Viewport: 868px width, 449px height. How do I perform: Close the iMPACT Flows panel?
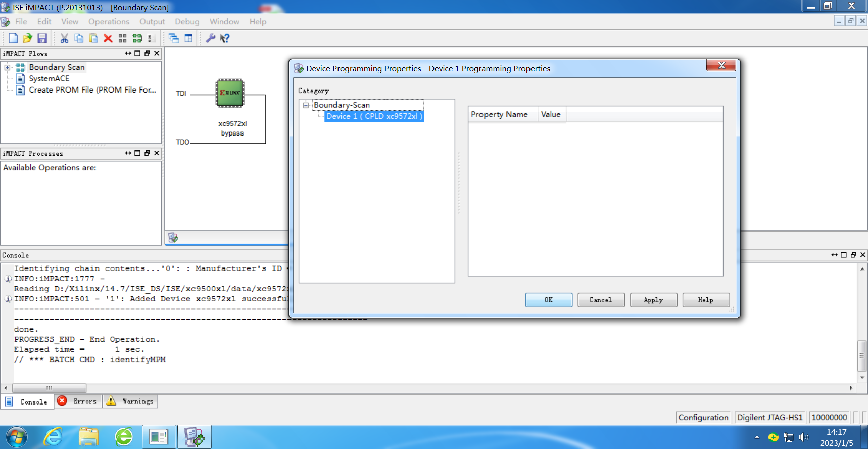coord(157,53)
